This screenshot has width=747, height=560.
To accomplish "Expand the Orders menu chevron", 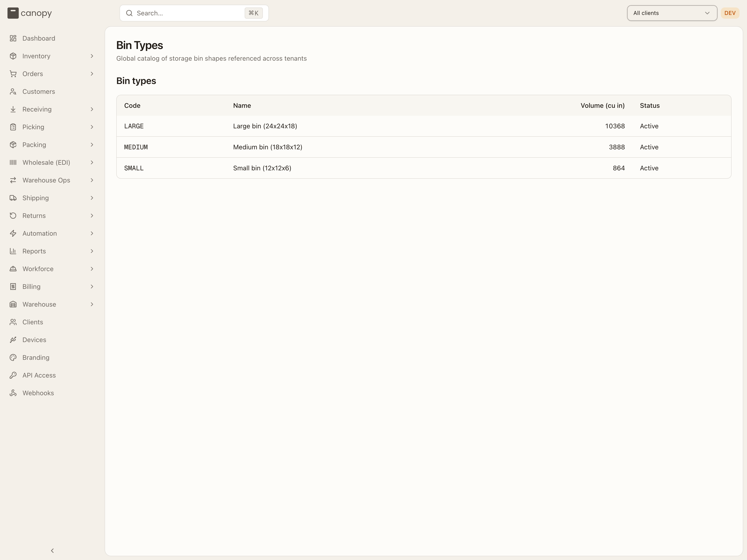I will click(x=92, y=74).
